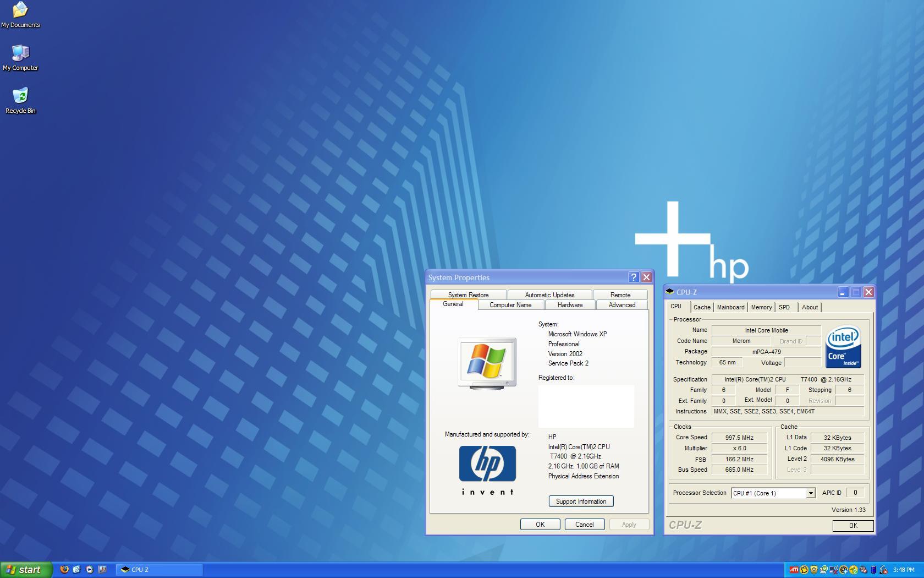This screenshot has width=924, height=578.
Task: Open the Computer Name tab
Action: (x=510, y=305)
